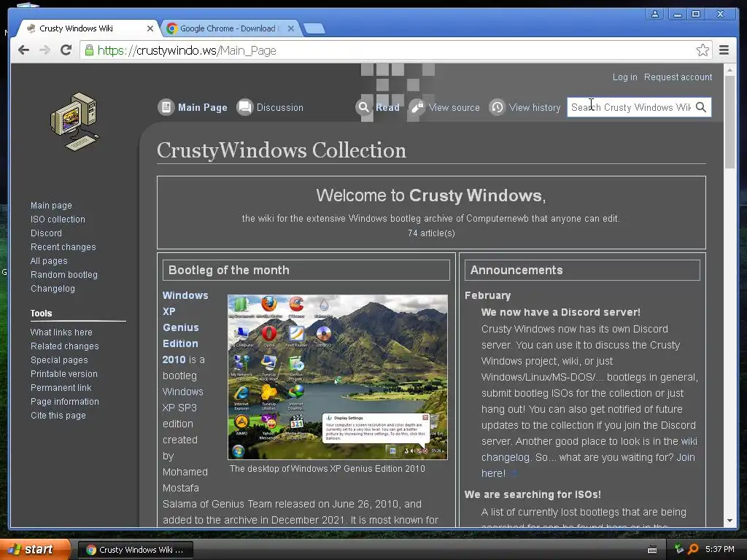Click the Main Page document icon
This screenshot has width=747, height=560.
point(166,107)
